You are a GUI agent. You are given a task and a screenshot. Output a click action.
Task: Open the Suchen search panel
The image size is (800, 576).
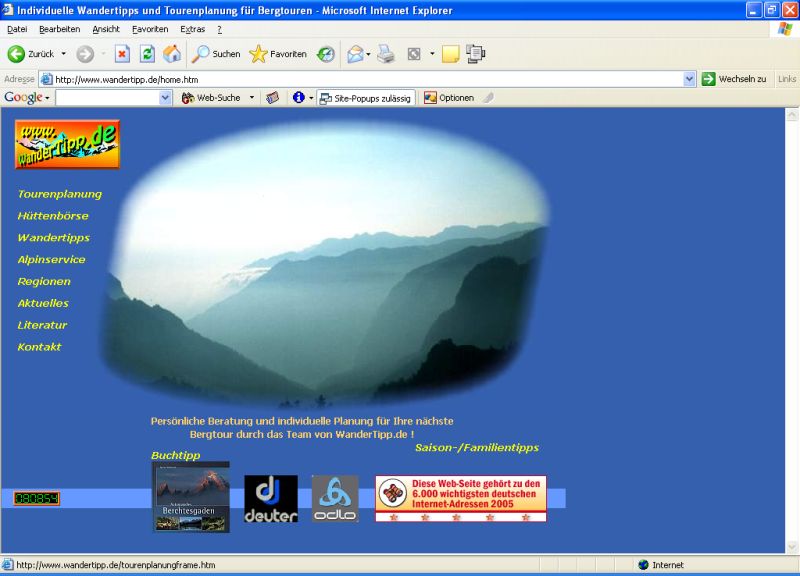(x=216, y=54)
